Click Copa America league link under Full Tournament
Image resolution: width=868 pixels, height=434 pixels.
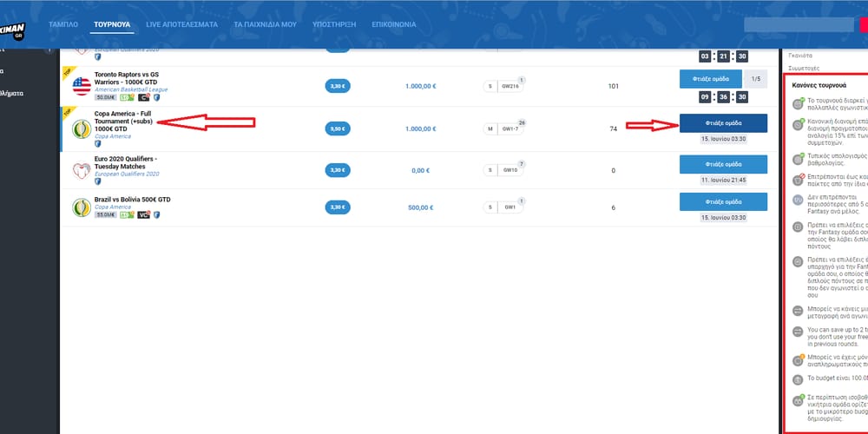click(x=113, y=135)
